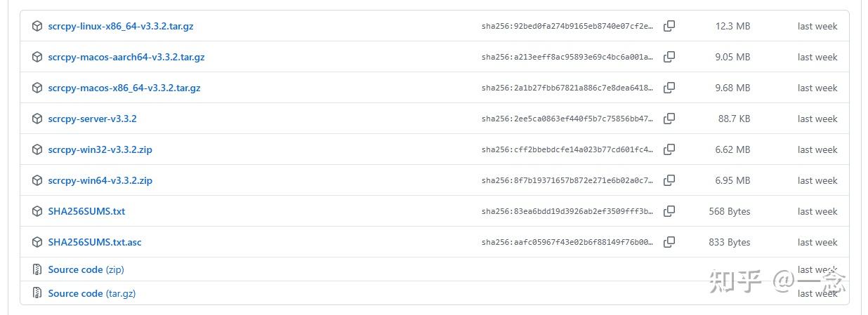Copy SHA256 hash for SHA256SUMS.txt
Viewport: 868px width, 315px height.
[x=669, y=211]
